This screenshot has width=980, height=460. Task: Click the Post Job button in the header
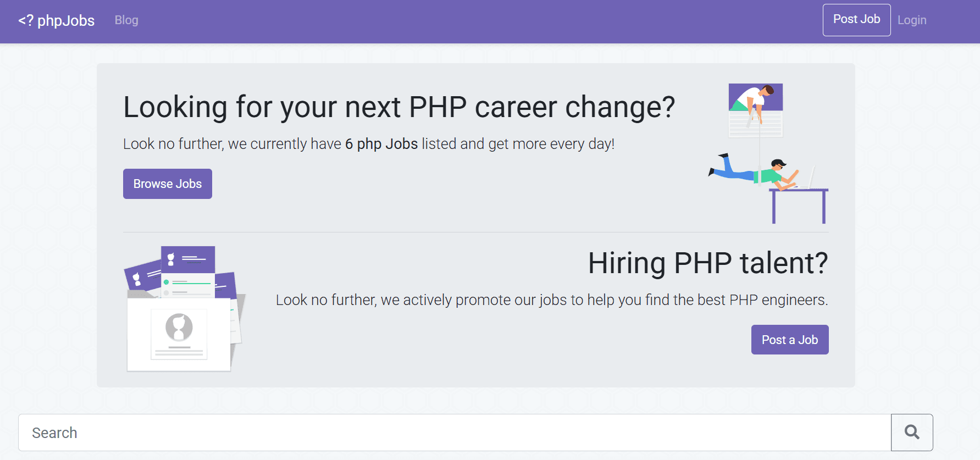tap(856, 20)
